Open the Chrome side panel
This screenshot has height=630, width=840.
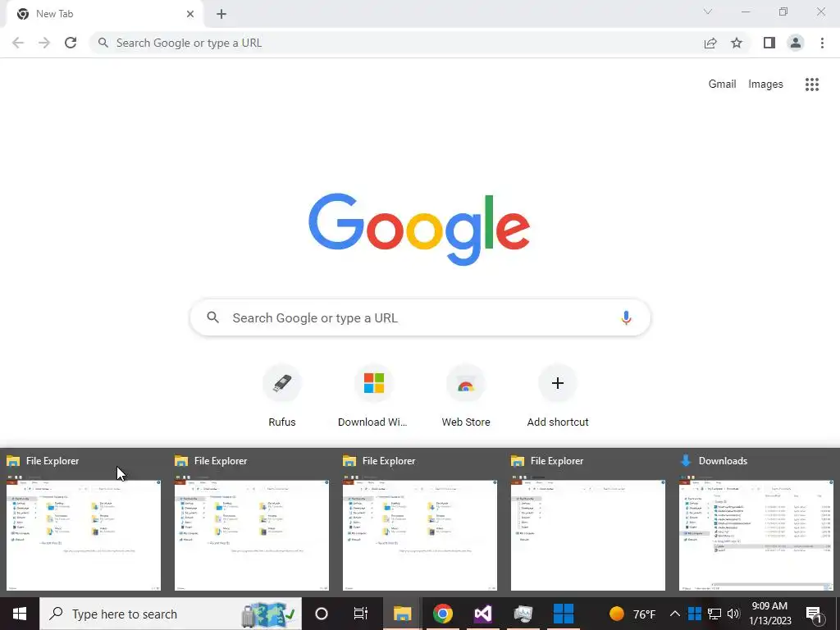click(x=769, y=43)
